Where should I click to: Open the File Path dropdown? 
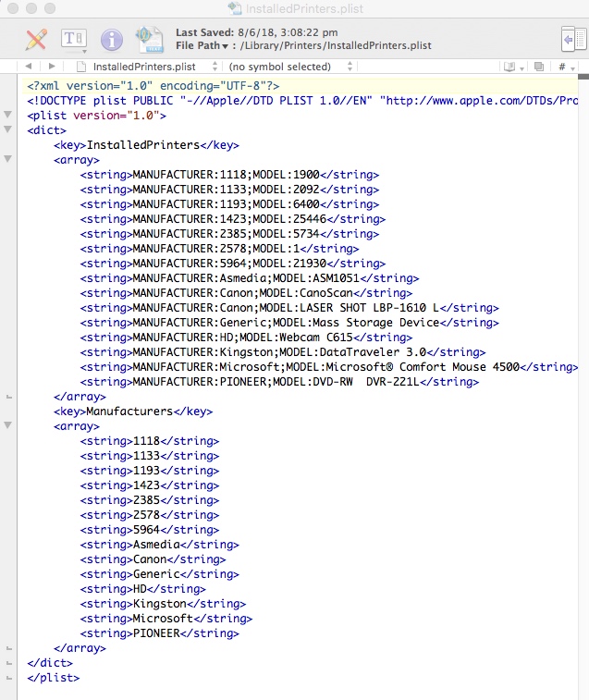pos(202,45)
